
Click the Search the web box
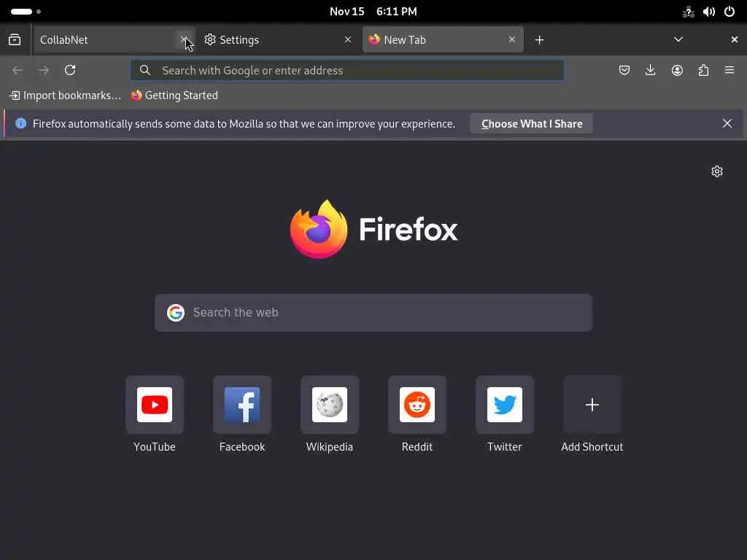point(373,313)
